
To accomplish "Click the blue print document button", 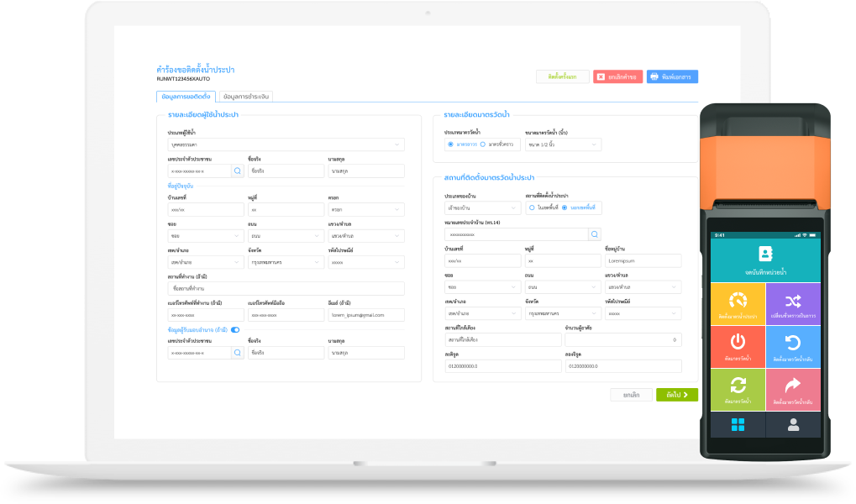I will (672, 76).
